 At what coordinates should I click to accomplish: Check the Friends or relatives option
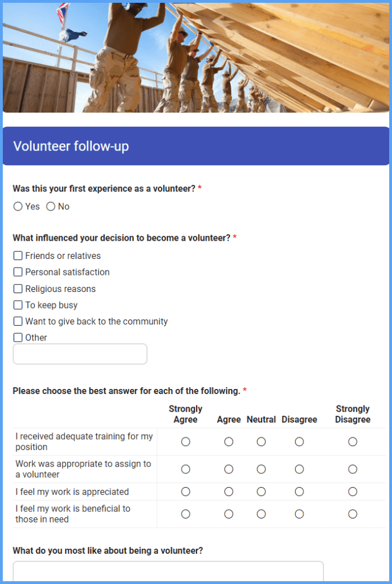(x=17, y=255)
